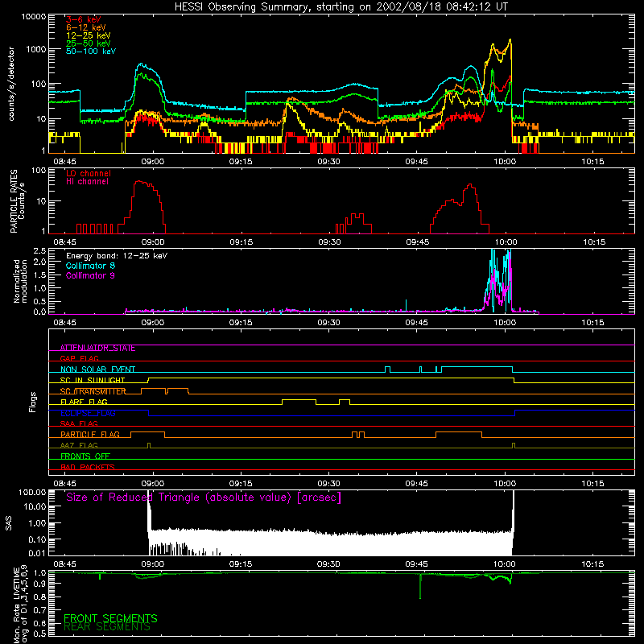Click 10:00 tick under the counts plot
This screenshot has height=644, width=644.
(505, 162)
